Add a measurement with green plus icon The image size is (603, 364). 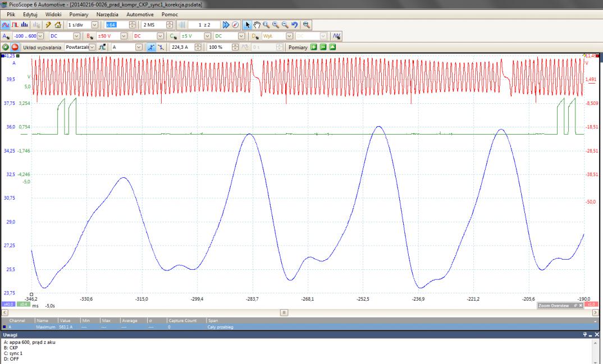coord(314,48)
